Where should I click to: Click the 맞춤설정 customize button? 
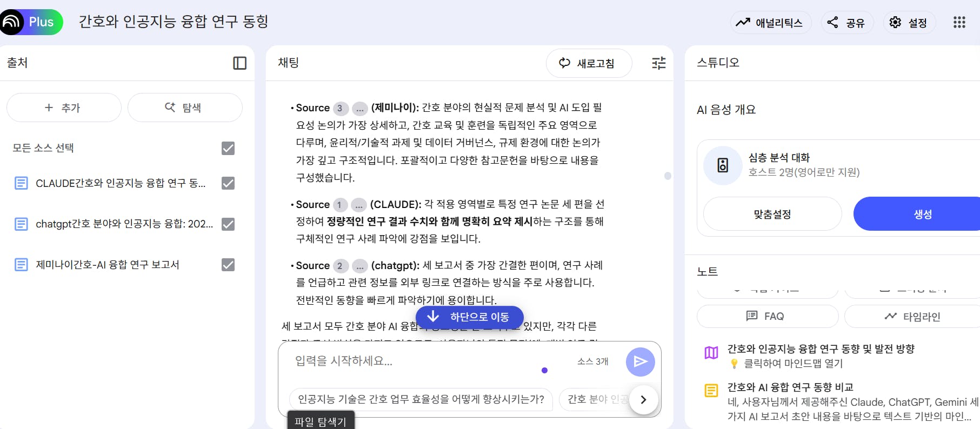(772, 214)
